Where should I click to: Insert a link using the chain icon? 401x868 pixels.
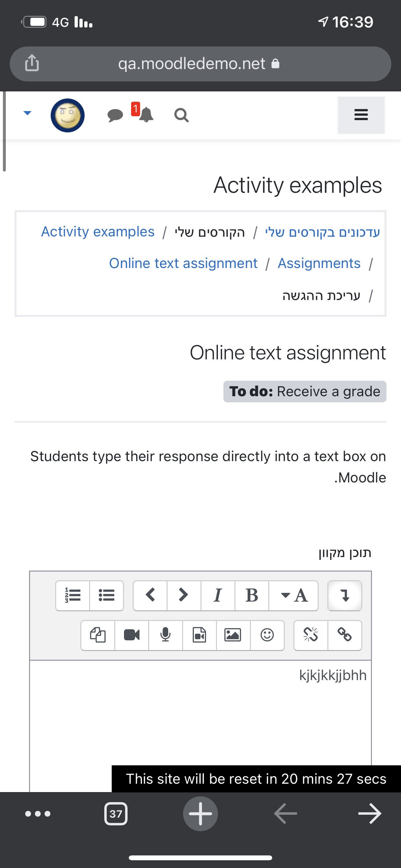(345, 635)
